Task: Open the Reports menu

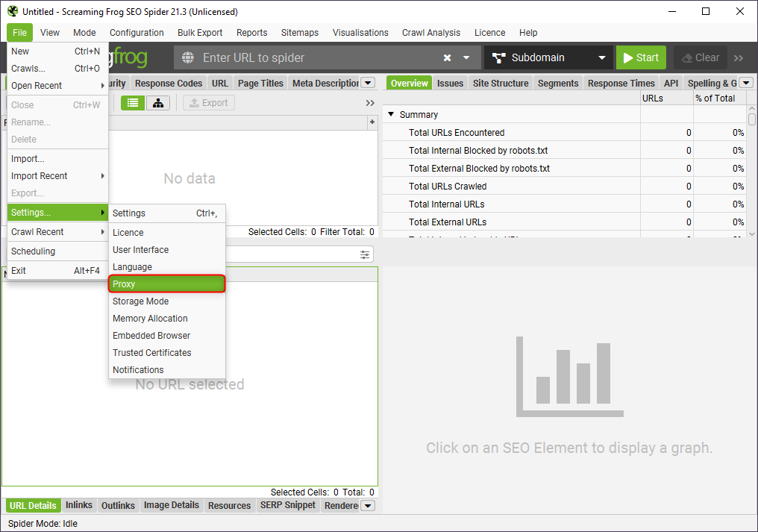Action: point(252,32)
